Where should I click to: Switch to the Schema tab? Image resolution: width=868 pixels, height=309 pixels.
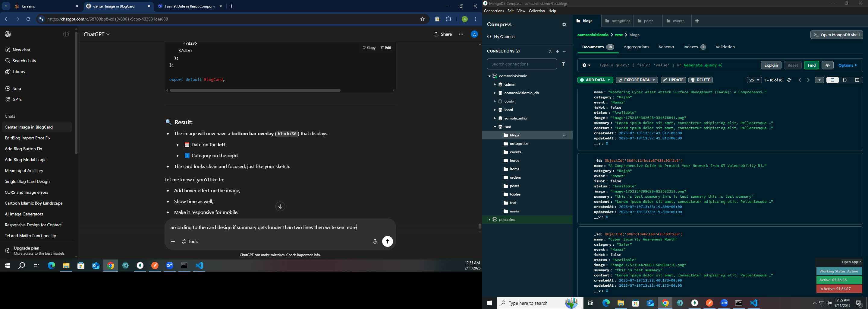[x=666, y=47]
